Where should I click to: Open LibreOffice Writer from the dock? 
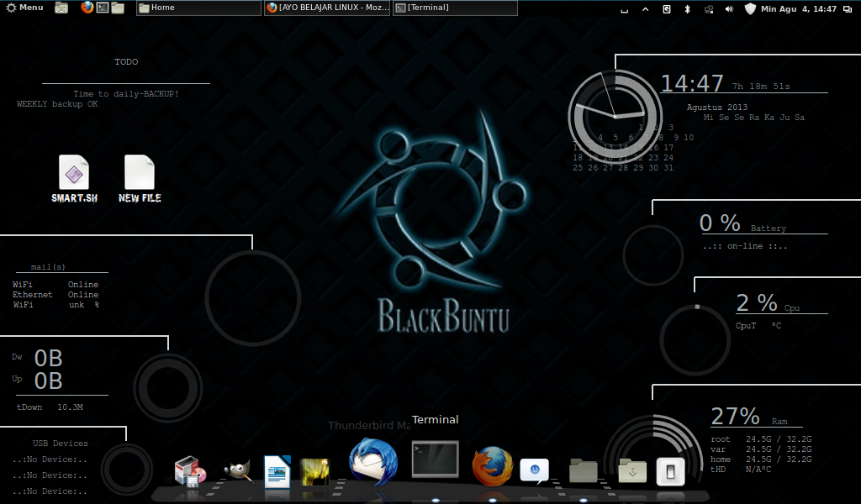(277, 469)
